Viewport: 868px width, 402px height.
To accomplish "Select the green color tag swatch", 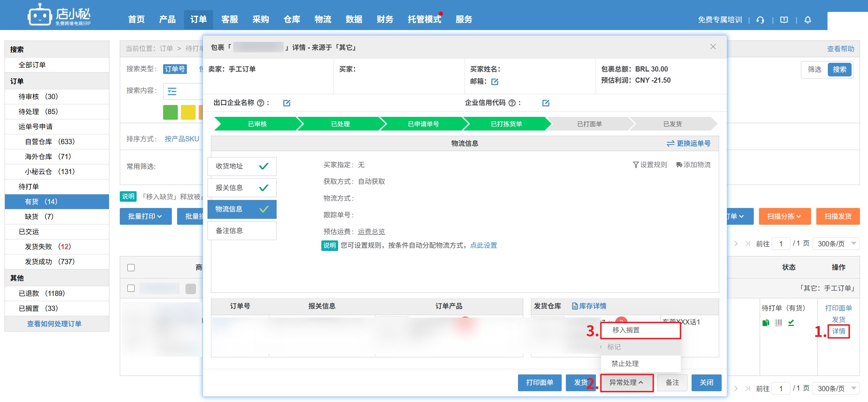I will 170,112.
